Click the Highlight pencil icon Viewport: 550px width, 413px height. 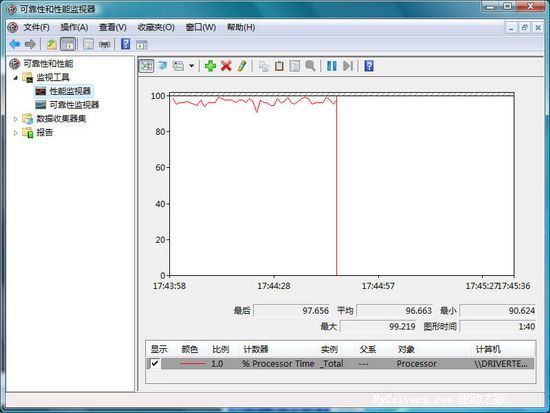coord(242,66)
